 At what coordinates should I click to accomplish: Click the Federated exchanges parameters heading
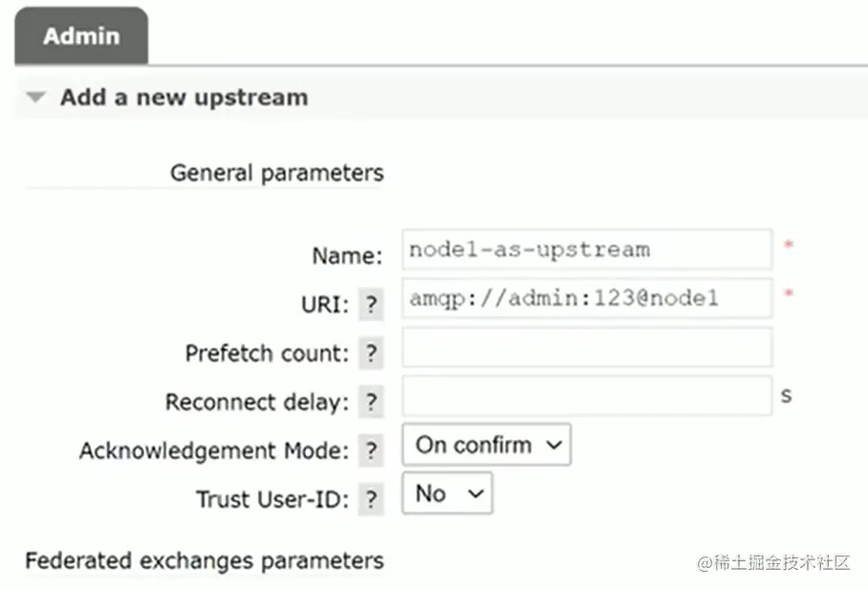pyautogui.click(x=205, y=560)
